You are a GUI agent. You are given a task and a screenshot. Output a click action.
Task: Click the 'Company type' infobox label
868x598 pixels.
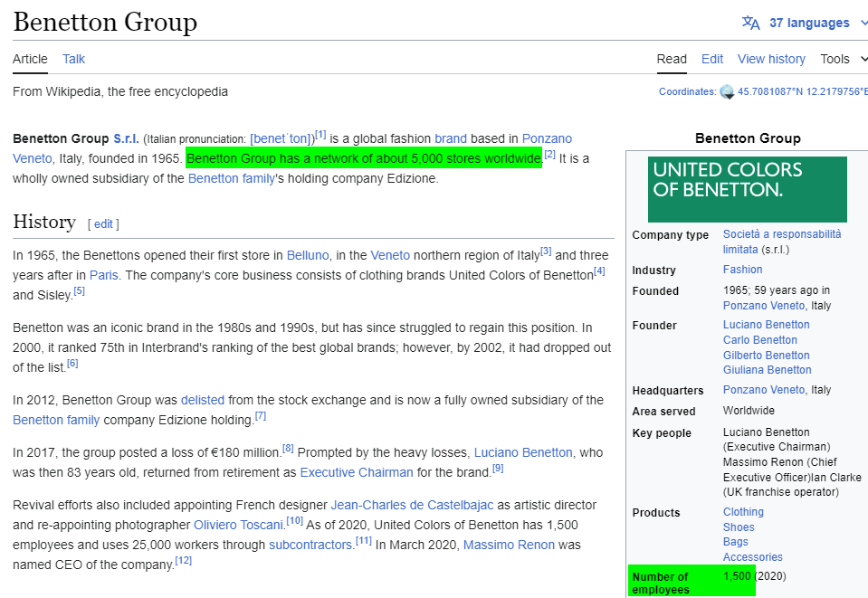click(x=671, y=235)
